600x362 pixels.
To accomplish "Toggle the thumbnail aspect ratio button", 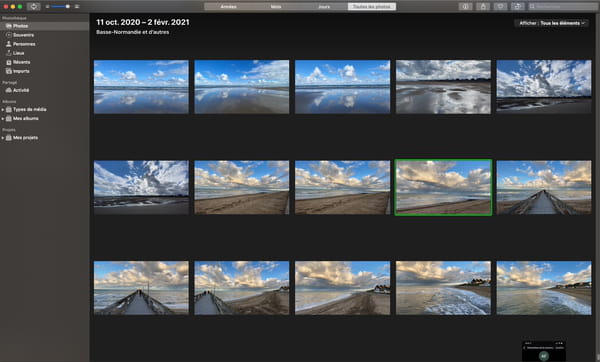I will click(34, 7).
